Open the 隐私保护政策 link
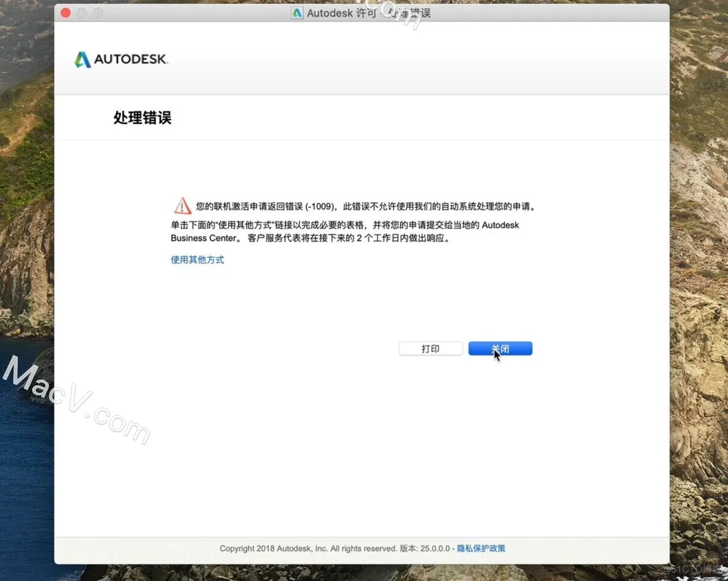 [481, 548]
